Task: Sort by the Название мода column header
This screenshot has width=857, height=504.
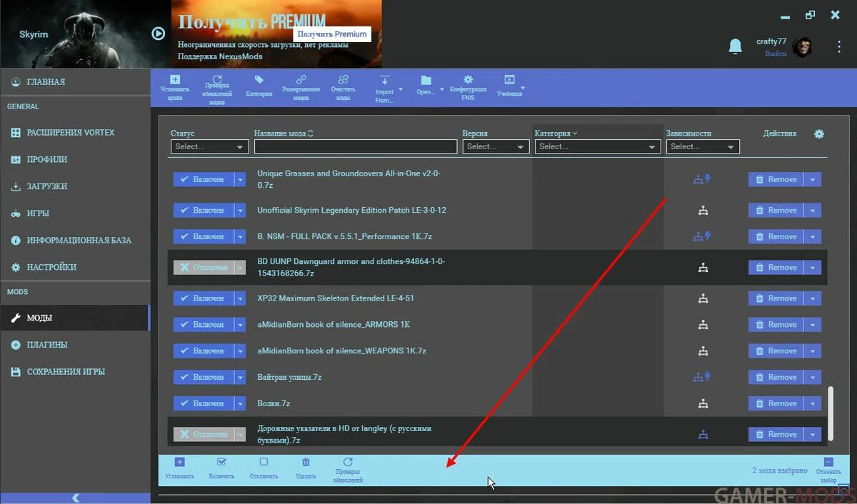Action: pyautogui.click(x=284, y=133)
